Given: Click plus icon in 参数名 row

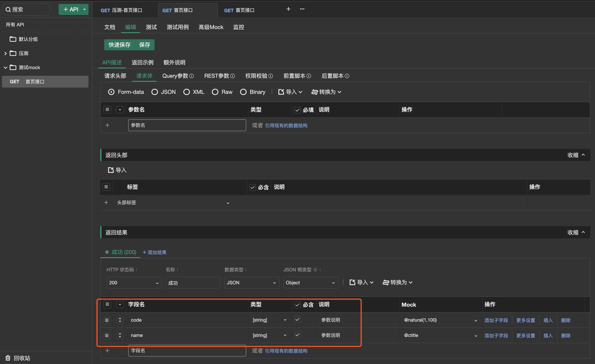Looking at the screenshot, I should pos(107,125).
